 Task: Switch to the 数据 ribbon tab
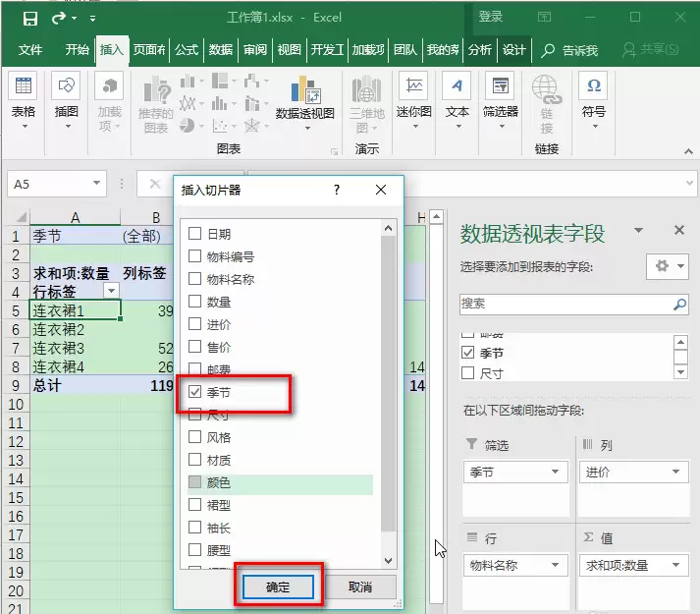tap(221, 49)
